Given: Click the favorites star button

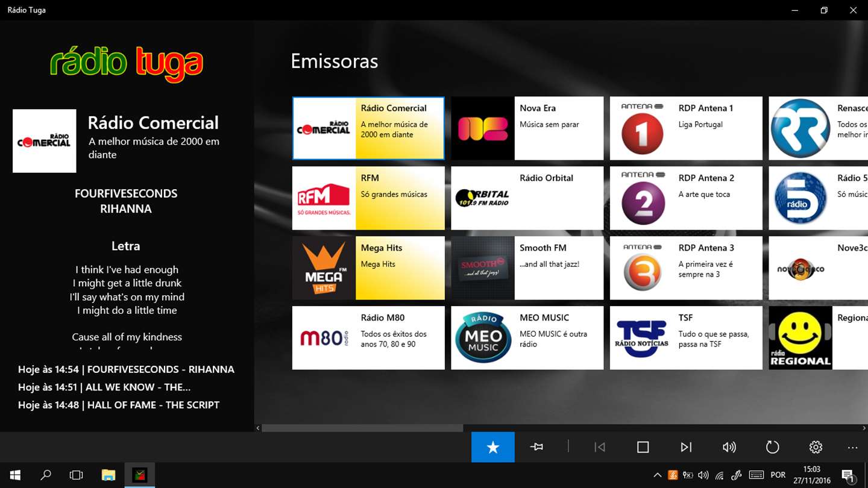Looking at the screenshot, I should click(493, 447).
